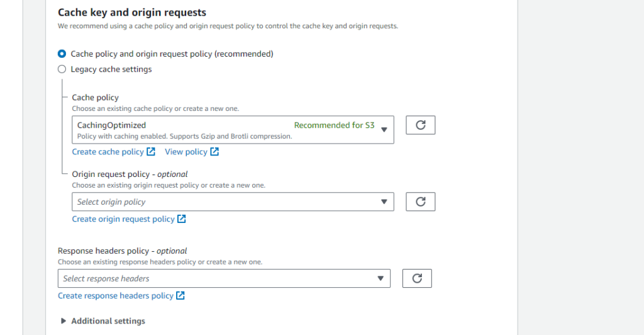Viewport: 644px width, 335px height.
Task: Open the CachingOptimized cache policy dropdown
Action: [233, 130]
